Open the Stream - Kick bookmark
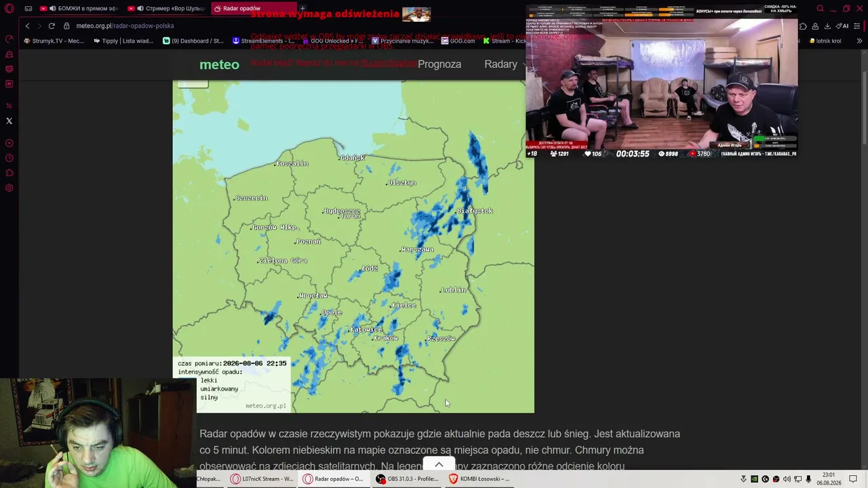868x488 pixels. (505, 41)
